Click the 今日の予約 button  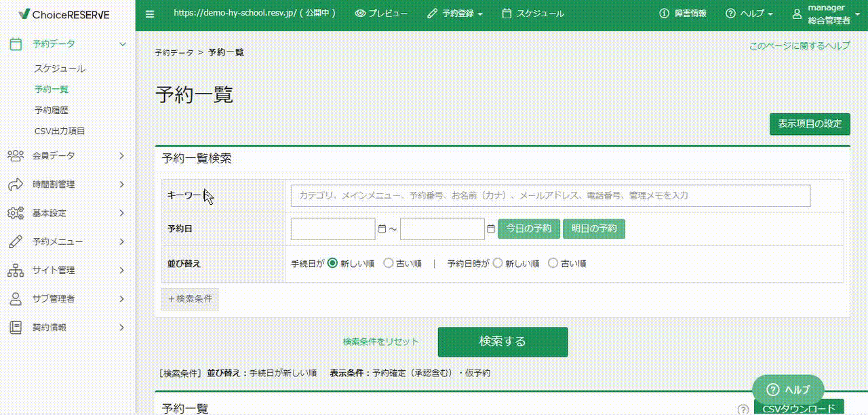click(x=529, y=229)
